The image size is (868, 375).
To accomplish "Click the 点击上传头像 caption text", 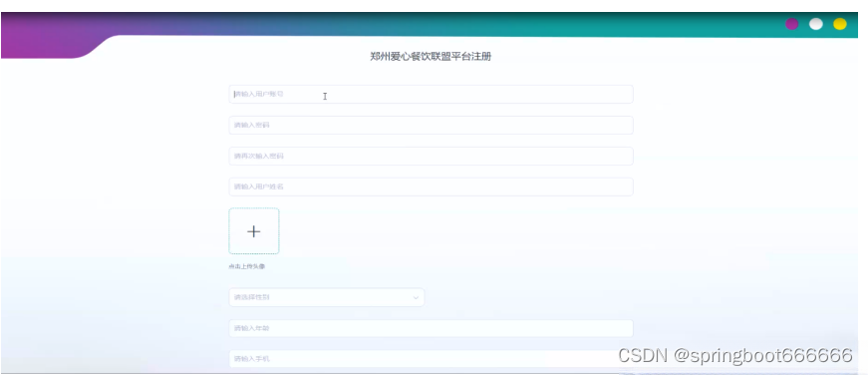I will [247, 267].
